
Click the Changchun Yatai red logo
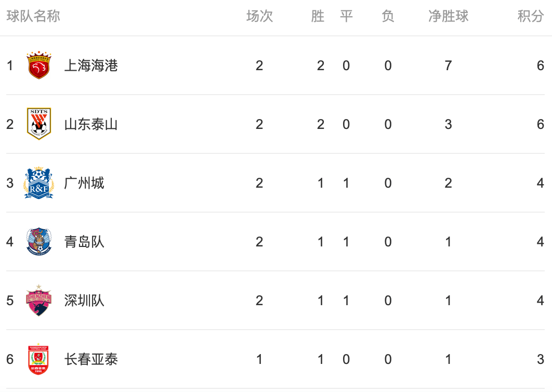click(39, 359)
